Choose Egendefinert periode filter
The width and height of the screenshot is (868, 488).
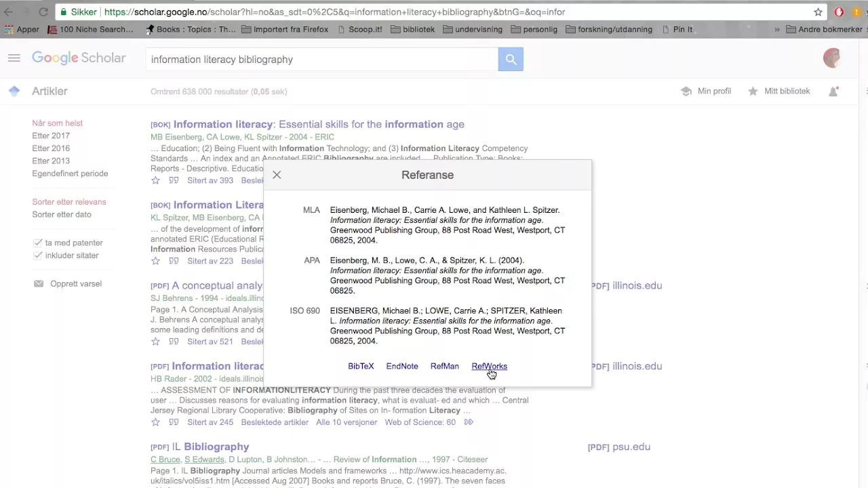click(x=70, y=174)
